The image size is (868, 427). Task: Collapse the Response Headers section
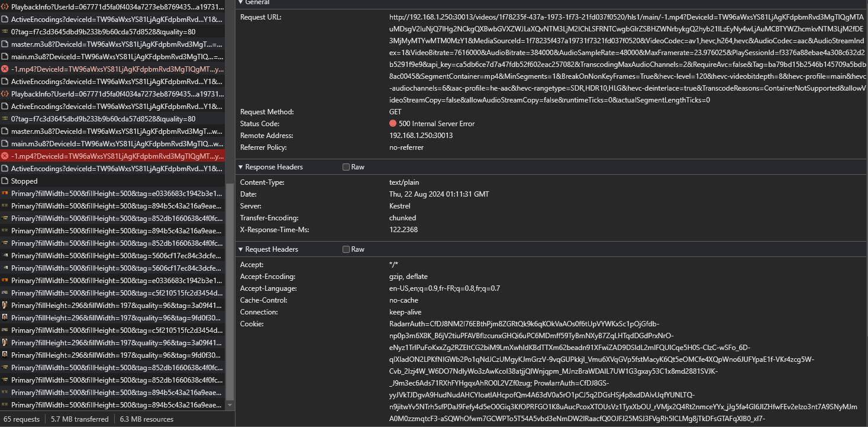coord(241,167)
